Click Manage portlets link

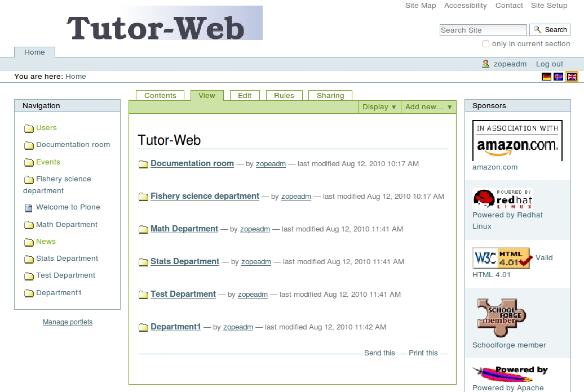68,322
